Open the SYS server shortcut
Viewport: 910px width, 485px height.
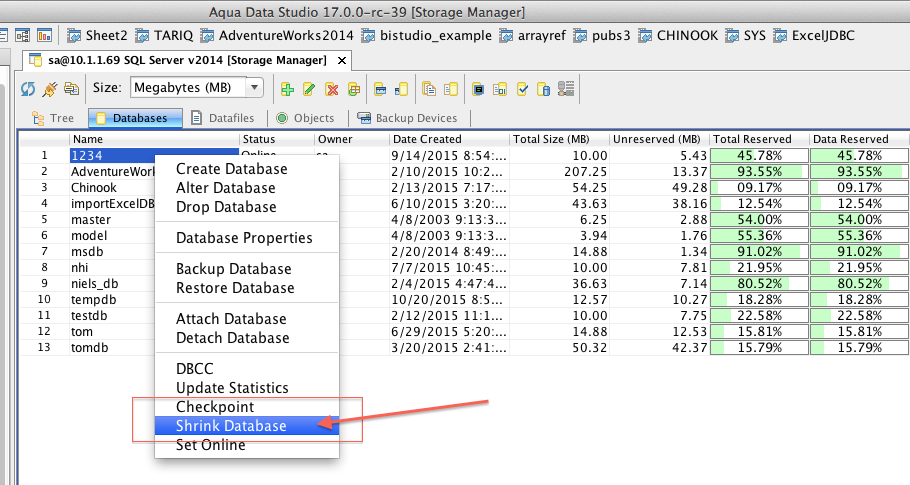tap(746, 35)
